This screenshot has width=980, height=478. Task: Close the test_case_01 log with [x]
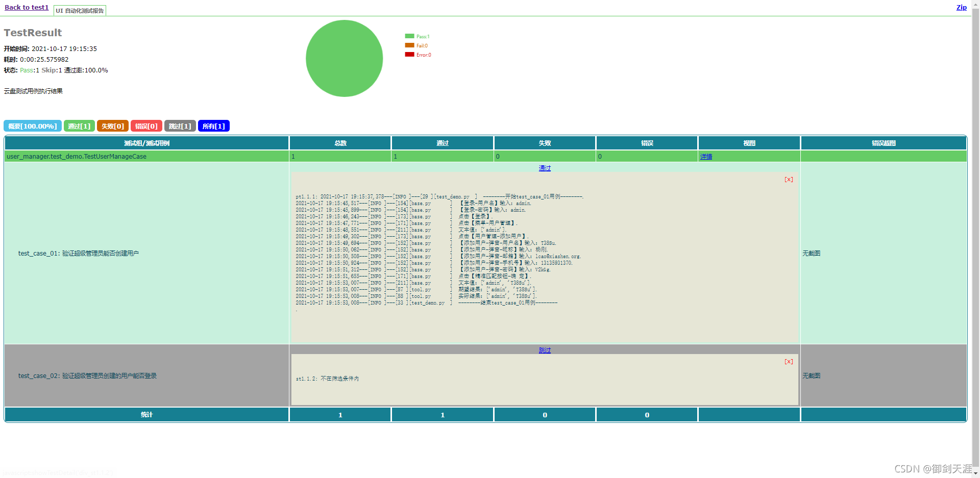(789, 180)
